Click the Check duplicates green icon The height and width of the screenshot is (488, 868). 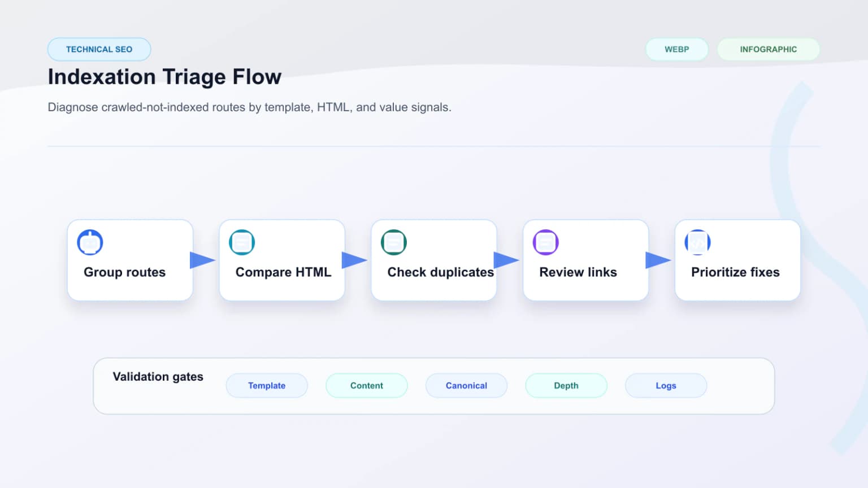point(394,242)
